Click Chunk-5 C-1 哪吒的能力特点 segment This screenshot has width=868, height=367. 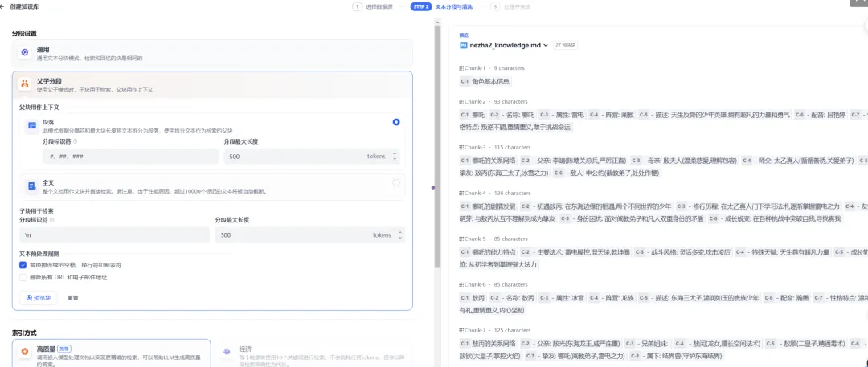(489, 252)
